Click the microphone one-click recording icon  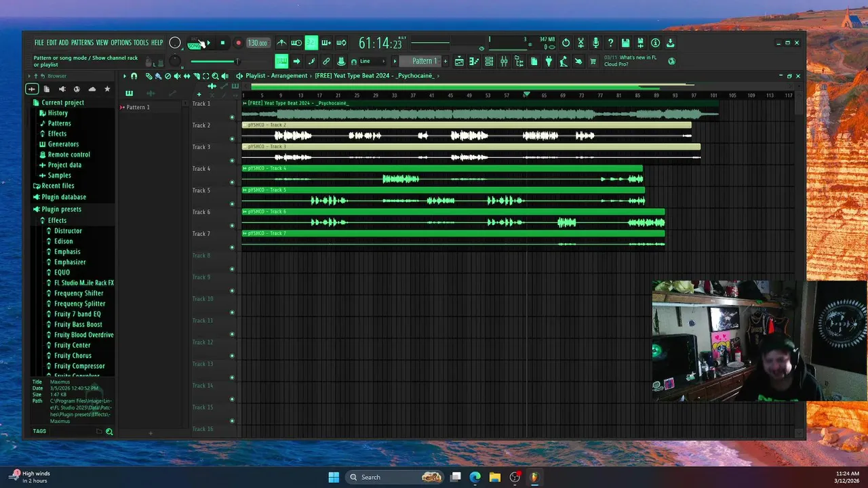[595, 43]
